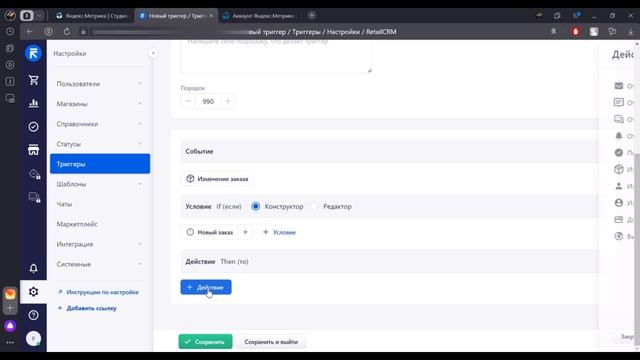Increase the Порядок value with plus
Image resolution: width=640 pixels, height=360 pixels.
click(x=228, y=101)
